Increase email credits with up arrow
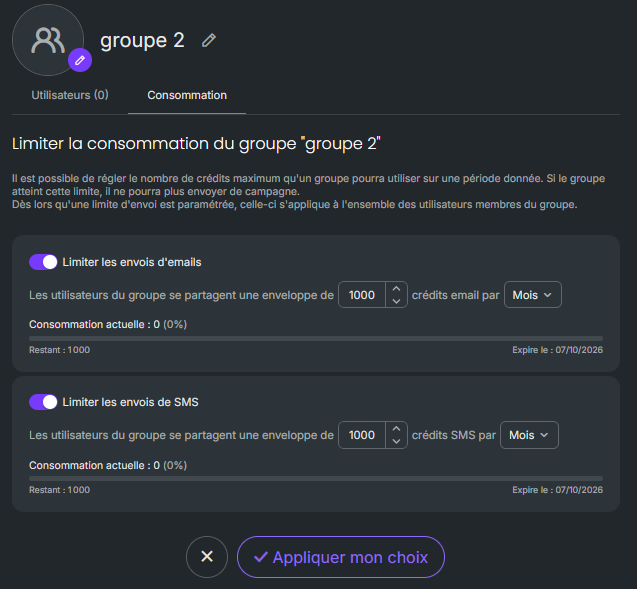Image resolution: width=637 pixels, height=589 pixels. [396, 288]
